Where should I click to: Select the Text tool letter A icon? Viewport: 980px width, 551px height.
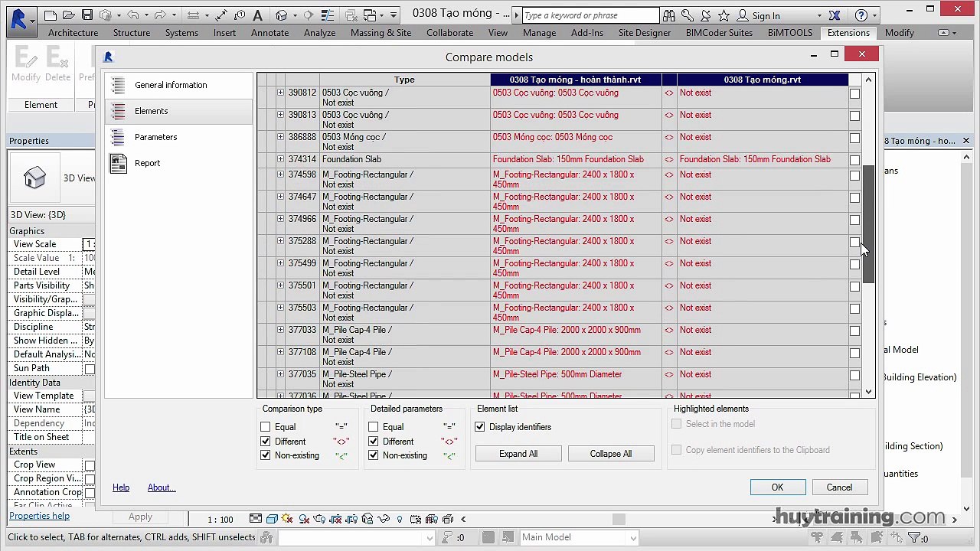pyautogui.click(x=257, y=15)
